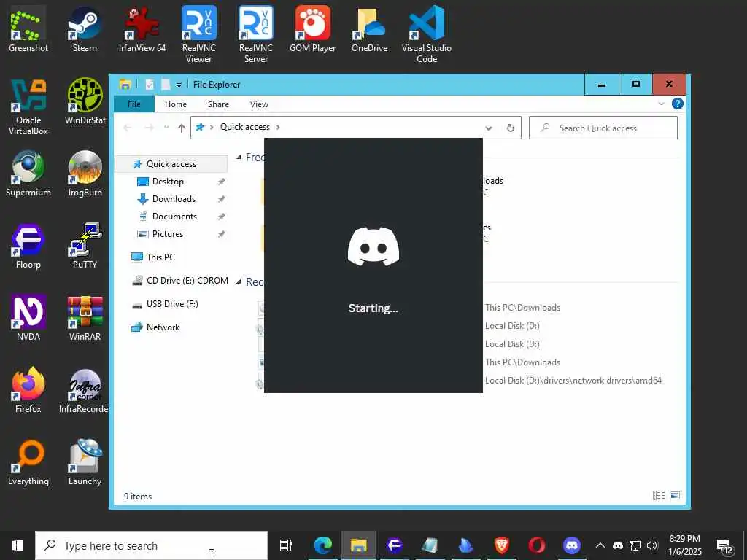Open Supermium browser shortcut

[28, 174]
